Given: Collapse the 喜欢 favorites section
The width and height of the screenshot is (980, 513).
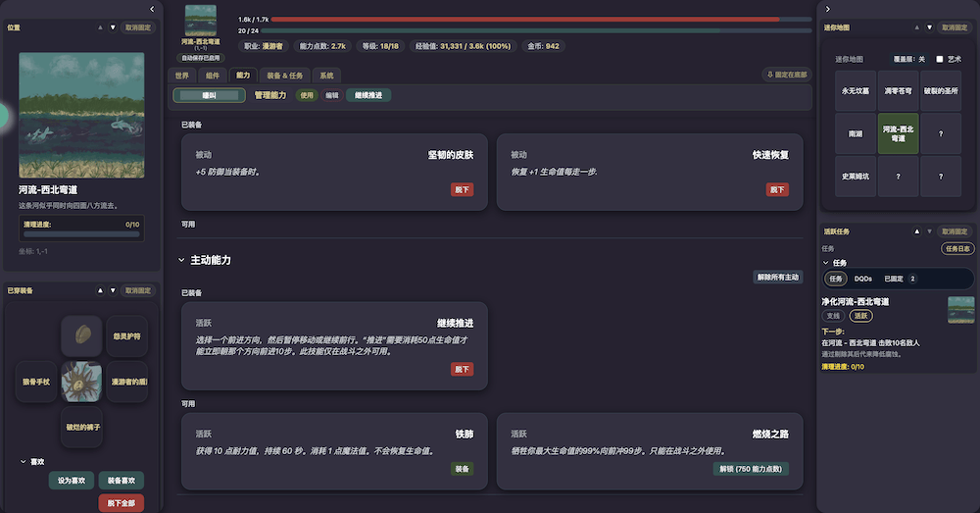Looking at the screenshot, I should click(x=24, y=461).
